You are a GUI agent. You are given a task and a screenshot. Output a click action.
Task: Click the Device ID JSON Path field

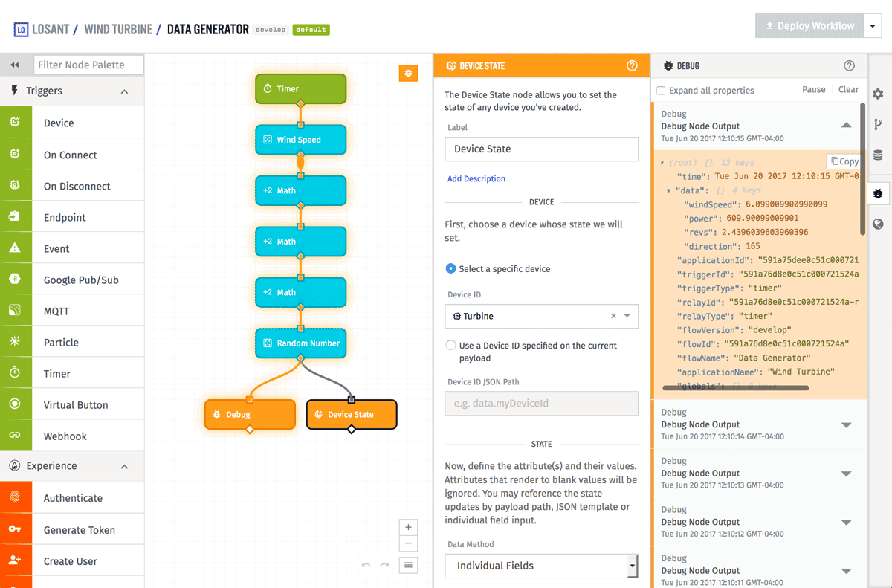541,404
